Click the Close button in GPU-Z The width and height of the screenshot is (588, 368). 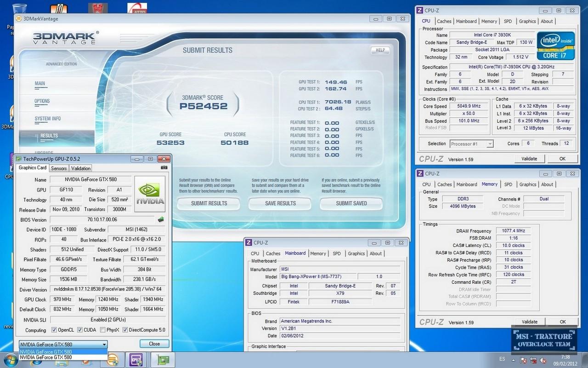click(154, 344)
